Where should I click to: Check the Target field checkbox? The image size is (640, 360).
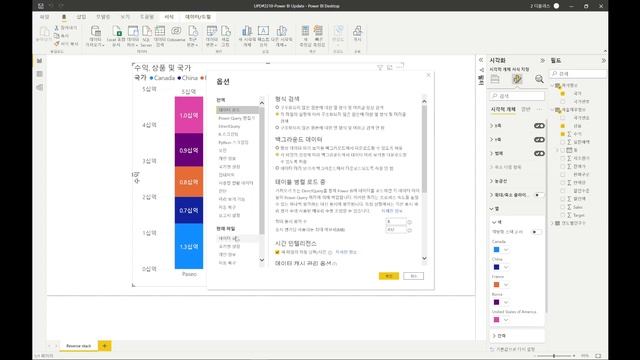click(x=563, y=215)
